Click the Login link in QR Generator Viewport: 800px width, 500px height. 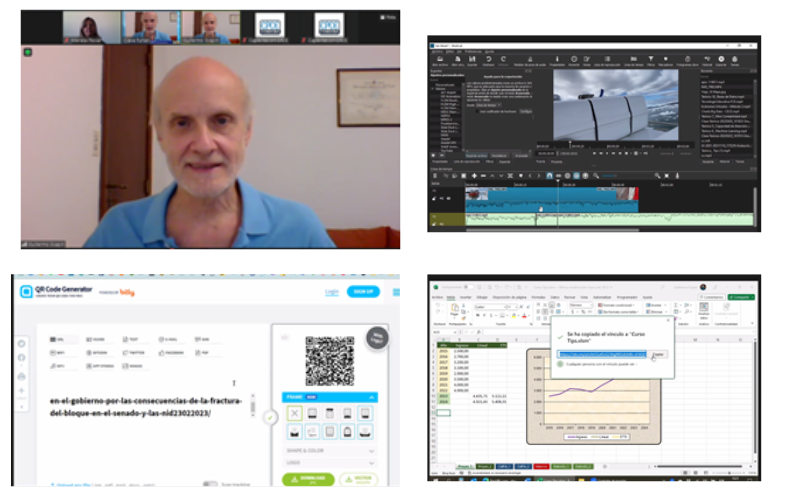pos(332,292)
